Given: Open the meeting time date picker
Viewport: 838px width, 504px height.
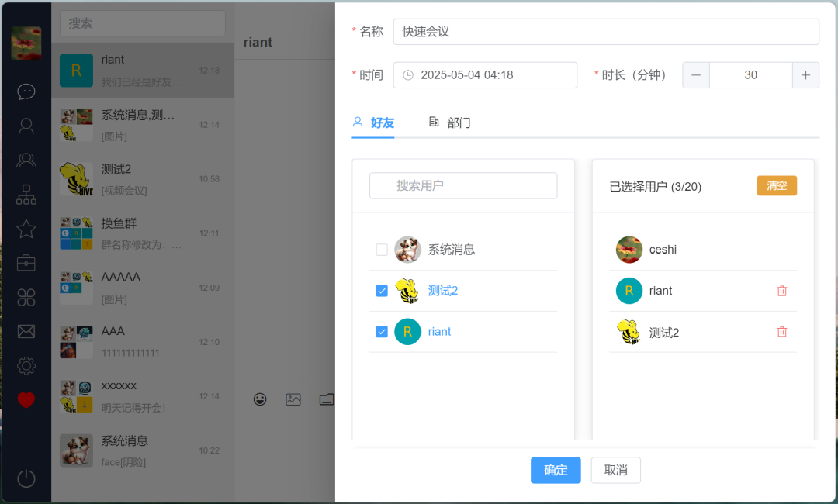Looking at the screenshot, I should [485, 75].
